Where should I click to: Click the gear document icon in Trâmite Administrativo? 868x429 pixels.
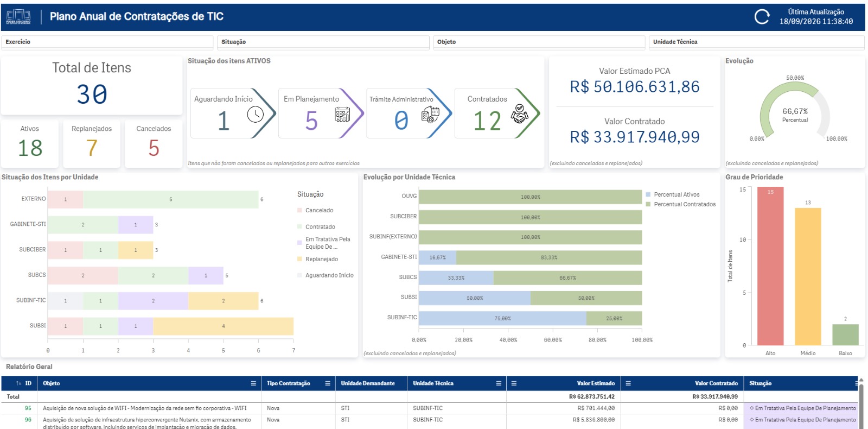coord(431,114)
